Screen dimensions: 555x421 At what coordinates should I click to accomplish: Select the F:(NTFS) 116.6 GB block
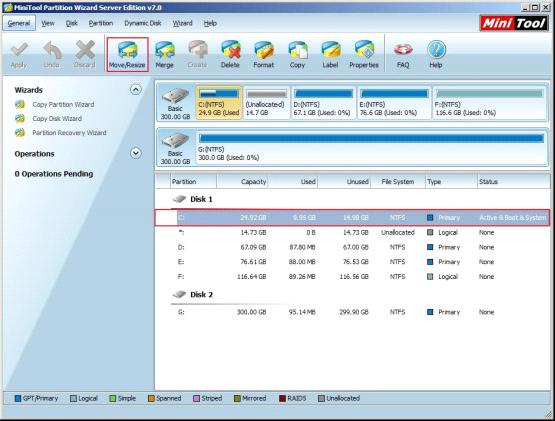click(x=490, y=103)
